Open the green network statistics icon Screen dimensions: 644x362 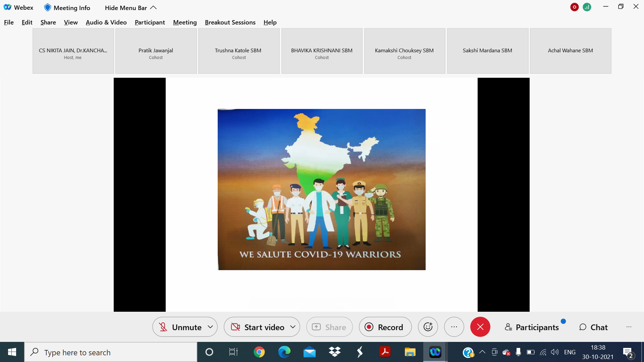tap(587, 7)
